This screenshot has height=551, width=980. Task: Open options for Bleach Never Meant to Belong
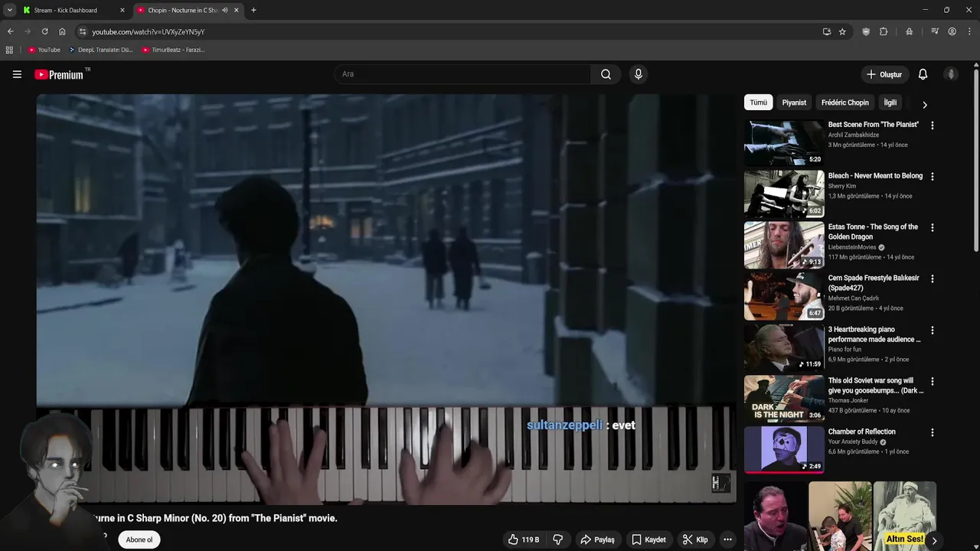(932, 176)
